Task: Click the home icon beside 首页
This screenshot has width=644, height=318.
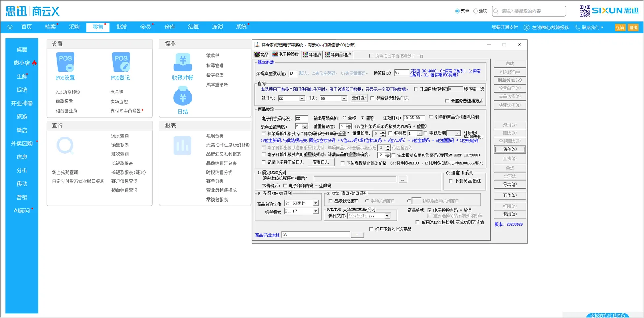Action: (10, 27)
